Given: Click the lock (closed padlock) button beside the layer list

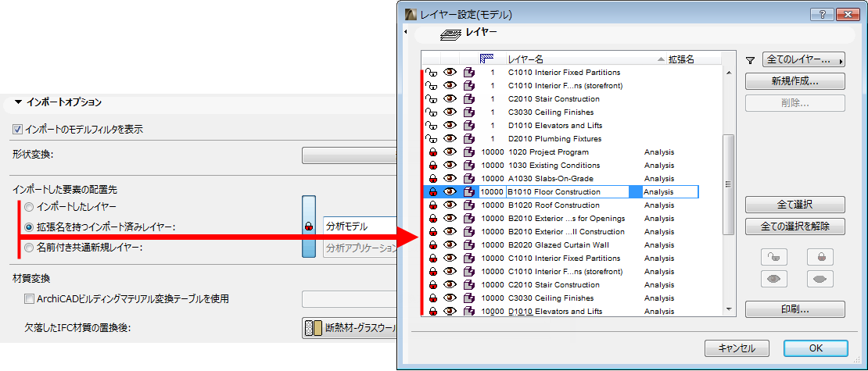Looking at the screenshot, I should pos(820,256).
